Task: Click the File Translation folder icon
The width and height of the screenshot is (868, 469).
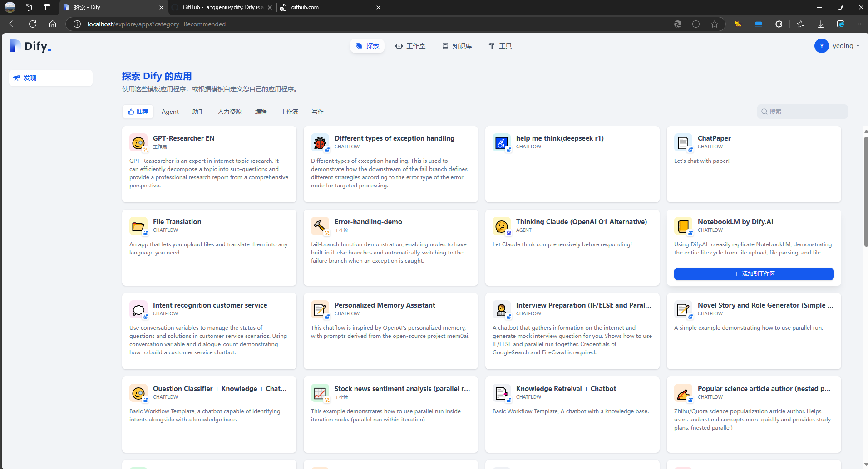Action: point(138,226)
